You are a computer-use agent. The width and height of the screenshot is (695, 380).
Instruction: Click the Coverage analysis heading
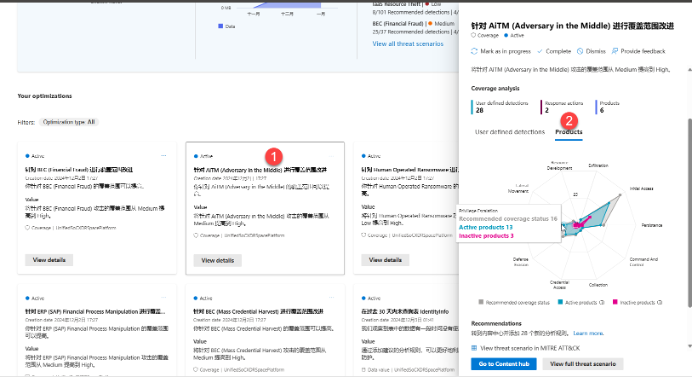[x=495, y=89]
